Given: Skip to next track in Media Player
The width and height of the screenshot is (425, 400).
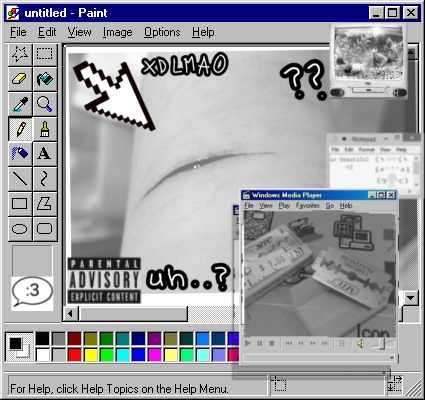Looking at the screenshot, I should click(325, 343).
